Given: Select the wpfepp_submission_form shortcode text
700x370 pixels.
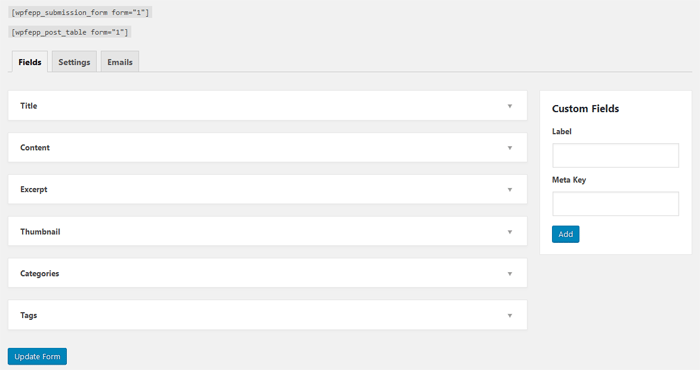Looking at the screenshot, I should (x=80, y=12).
